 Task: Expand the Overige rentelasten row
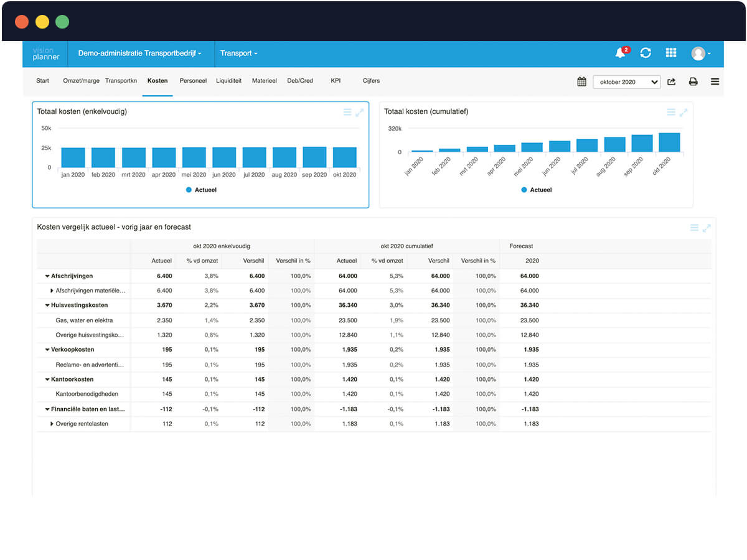pos(52,424)
